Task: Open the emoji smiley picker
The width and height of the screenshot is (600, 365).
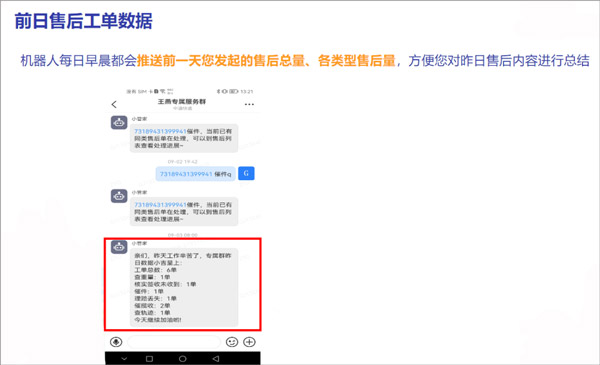Action: (232, 342)
